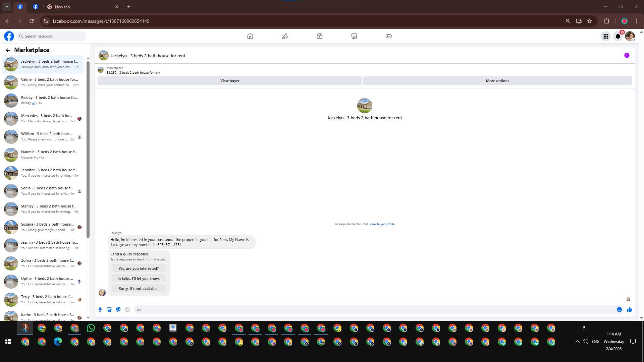Send a thumbs up like
Image resolution: width=644 pixels, height=362 pixels.
(629, 309)
